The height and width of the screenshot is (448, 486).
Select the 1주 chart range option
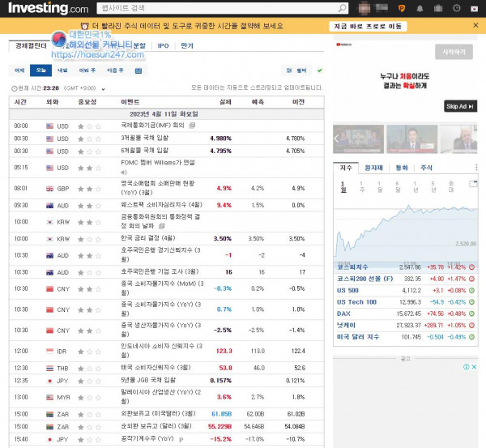pyautogui.click(x=362, y=186)
